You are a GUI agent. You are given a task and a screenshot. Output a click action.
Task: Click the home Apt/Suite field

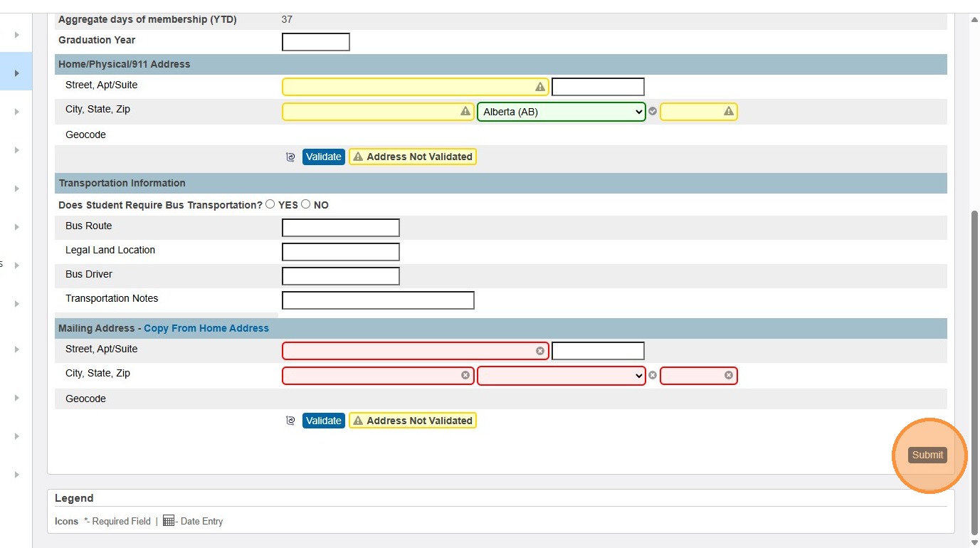pyautogui.click(x=598, y=87)
